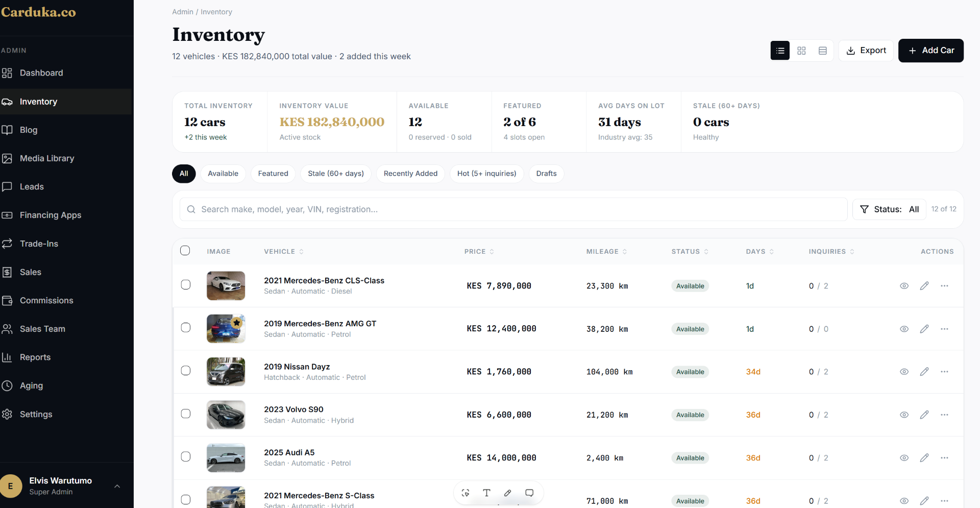Open Commissions in sidebar
Image resolution: width=980 pixels, height=508 pixels.
pyautogui.click(x=66, y=301)
